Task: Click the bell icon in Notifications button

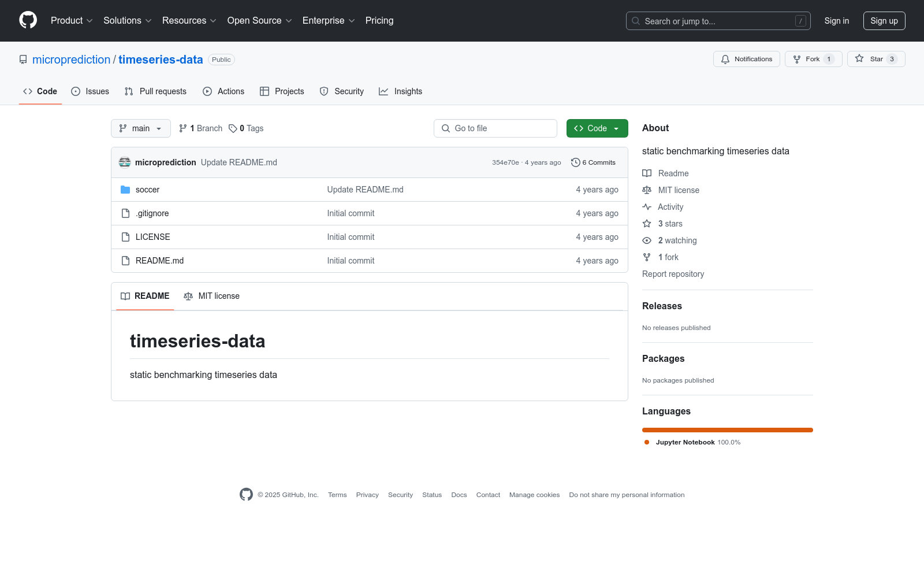Action: [725, 59]
